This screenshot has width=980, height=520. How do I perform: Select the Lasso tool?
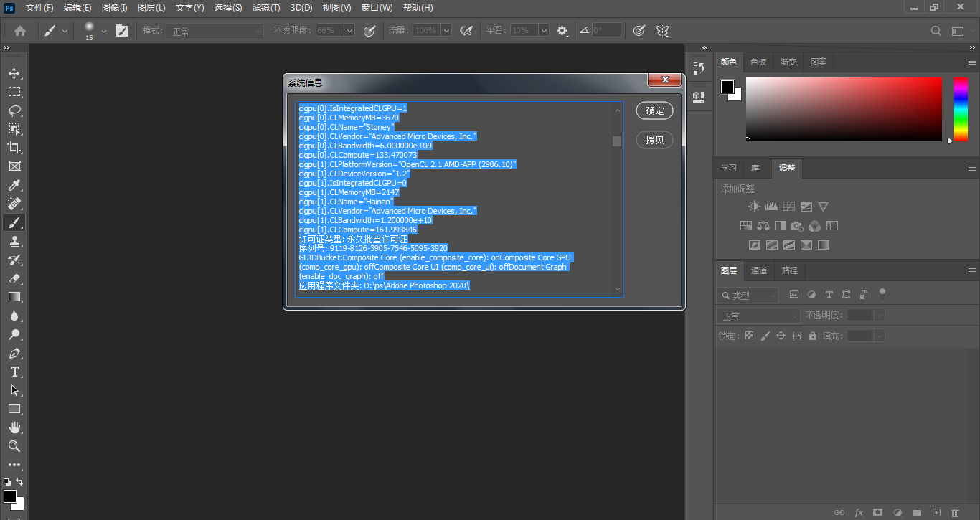[x=14, y=110]
